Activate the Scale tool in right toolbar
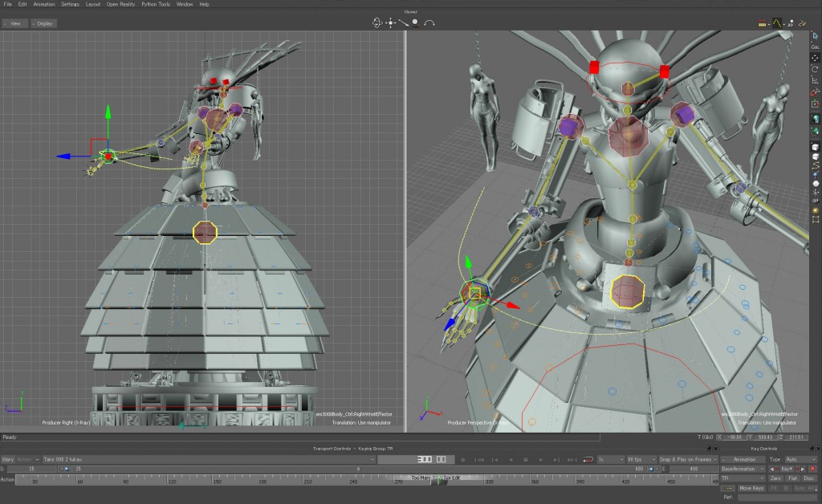The image size is (822, 504). click(x=816, y=81)
